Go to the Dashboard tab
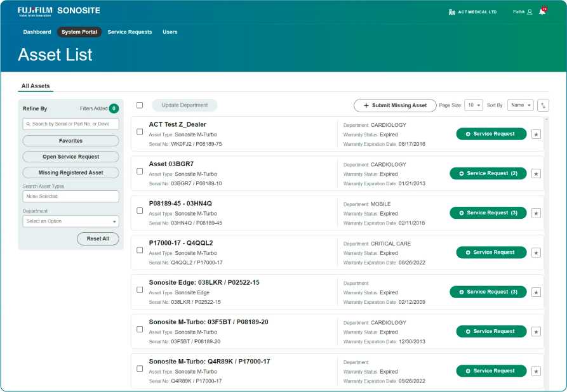The width and height of the screenshot is (567, 392). coord(37,32)
